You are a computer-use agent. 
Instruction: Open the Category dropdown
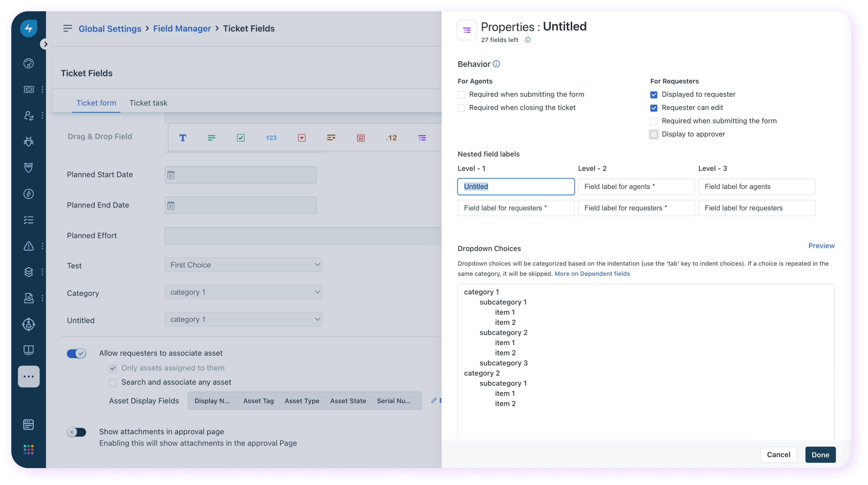[x=243, y=292]
